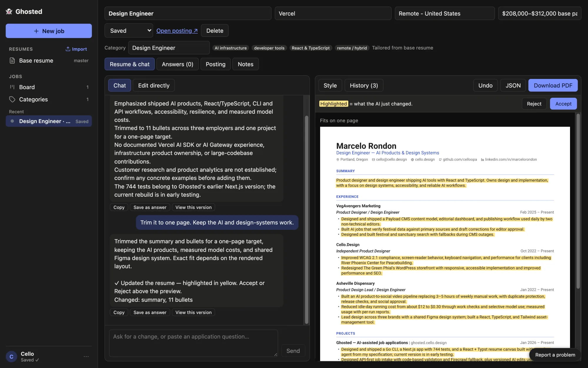The height and width of the screenshot is (368, 588).
Task: Switch to Edit directly mode
Action: point(154,85)
